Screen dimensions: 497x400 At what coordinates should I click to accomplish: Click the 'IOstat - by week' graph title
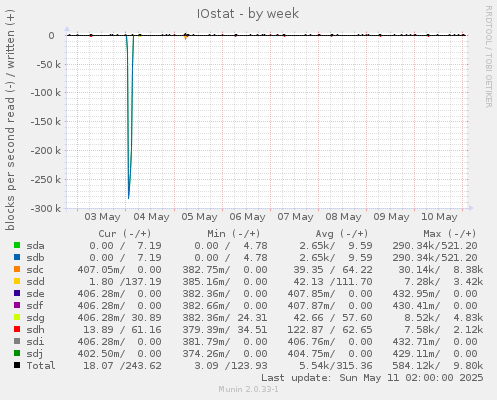[248, 14]
